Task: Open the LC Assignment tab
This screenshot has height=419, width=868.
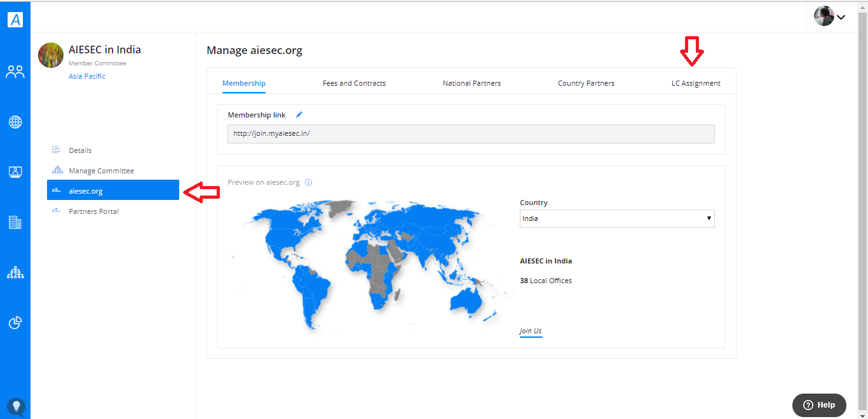Action: 696,83
